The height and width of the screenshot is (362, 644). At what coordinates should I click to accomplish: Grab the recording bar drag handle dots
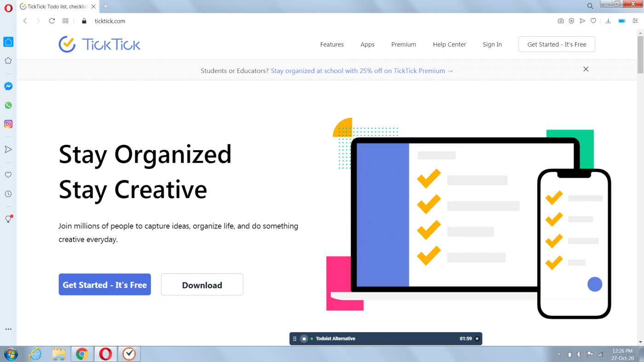295,339
